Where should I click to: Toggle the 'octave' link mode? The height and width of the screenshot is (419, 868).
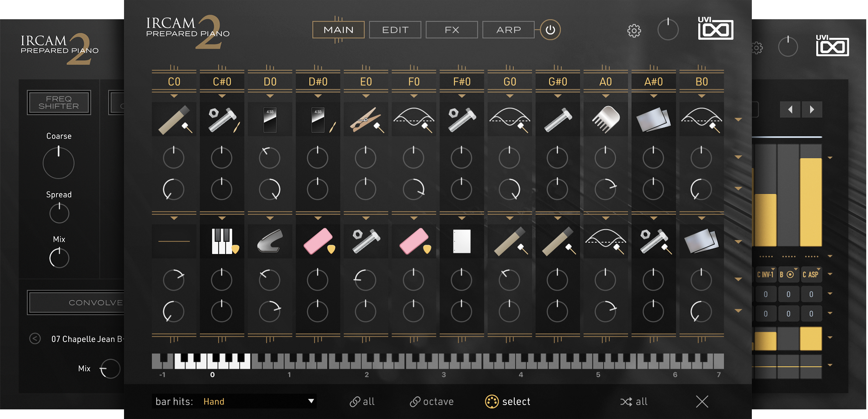[432, 401]
